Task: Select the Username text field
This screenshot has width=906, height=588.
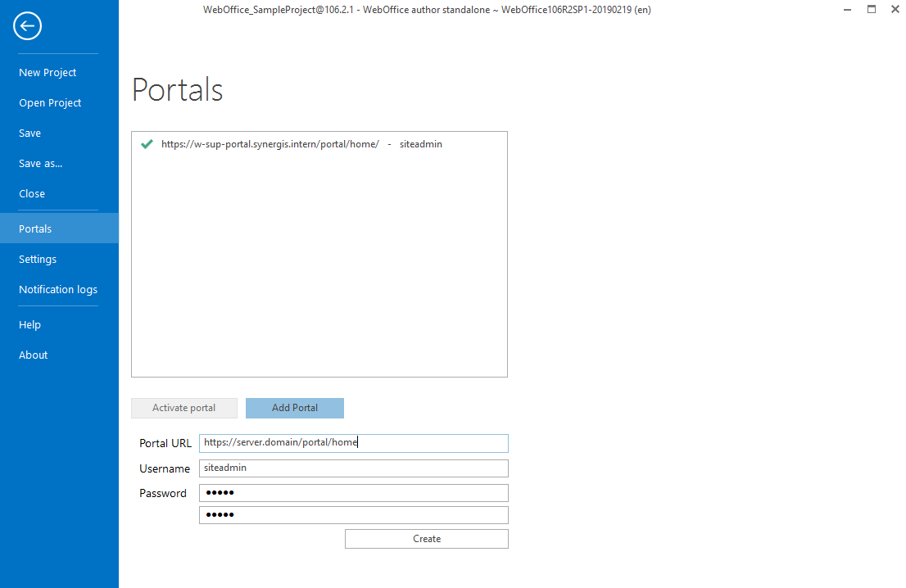Action: [353, 468]
